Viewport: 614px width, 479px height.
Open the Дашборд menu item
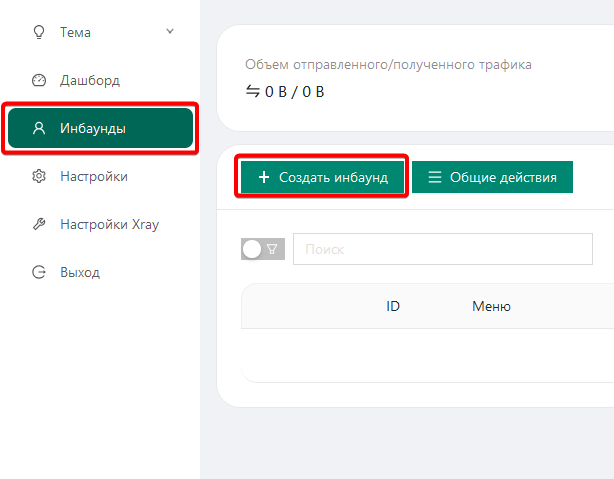(x=90, y=80)
